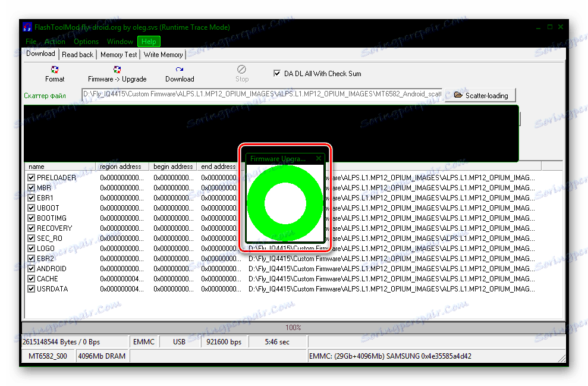
Task: Click the CACHE row file path
Action: [391, 279]
